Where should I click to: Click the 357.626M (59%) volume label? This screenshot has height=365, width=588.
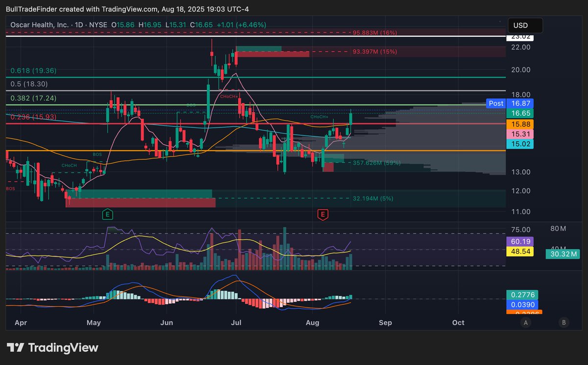click(x=377, y=162)
